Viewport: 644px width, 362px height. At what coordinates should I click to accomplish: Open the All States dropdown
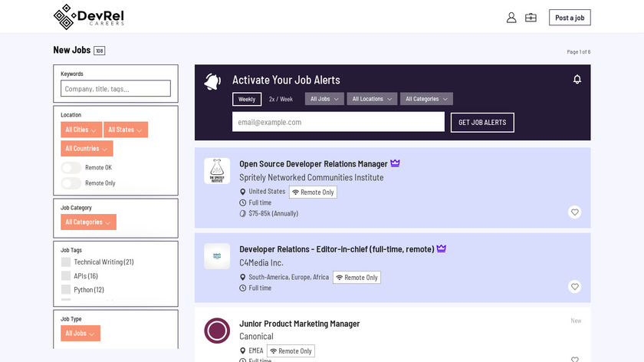(126, 130)
